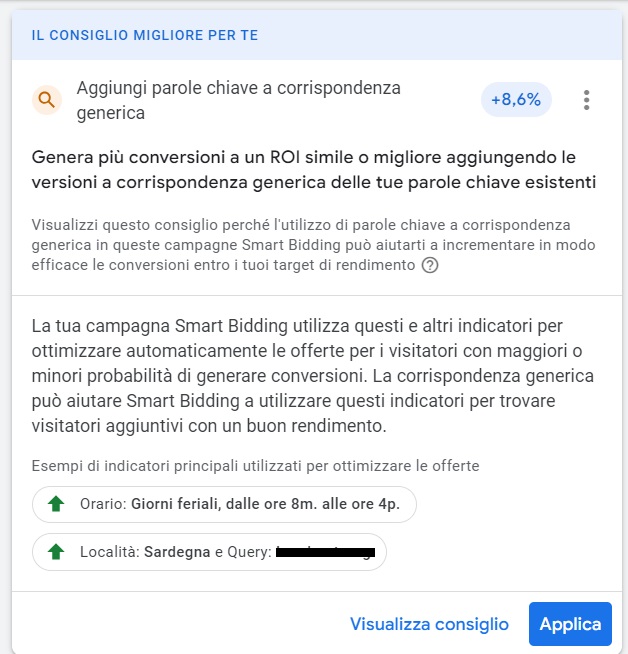Click the green arrow beside Orario
This screenshot has width=628, height=654.
56,504
